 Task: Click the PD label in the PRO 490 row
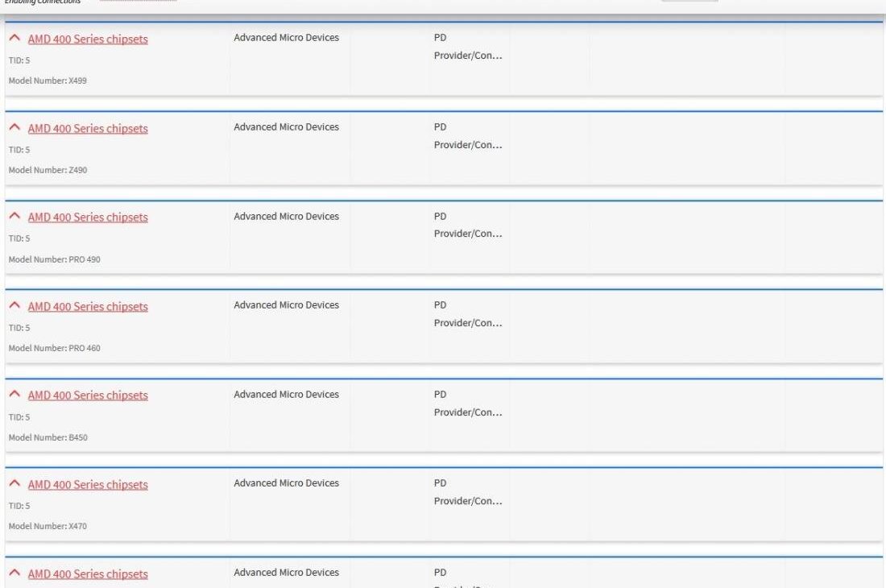(x=440, y=216)
